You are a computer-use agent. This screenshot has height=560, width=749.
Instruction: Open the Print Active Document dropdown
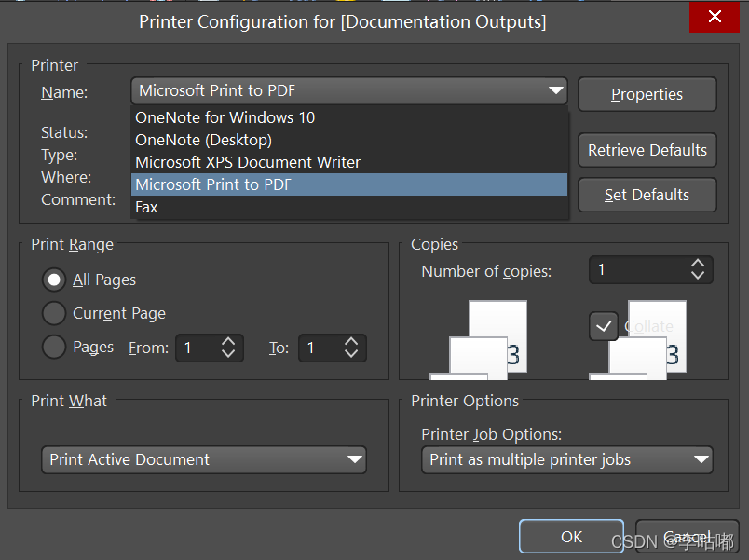pyautogui.click(x=204, y=459)
